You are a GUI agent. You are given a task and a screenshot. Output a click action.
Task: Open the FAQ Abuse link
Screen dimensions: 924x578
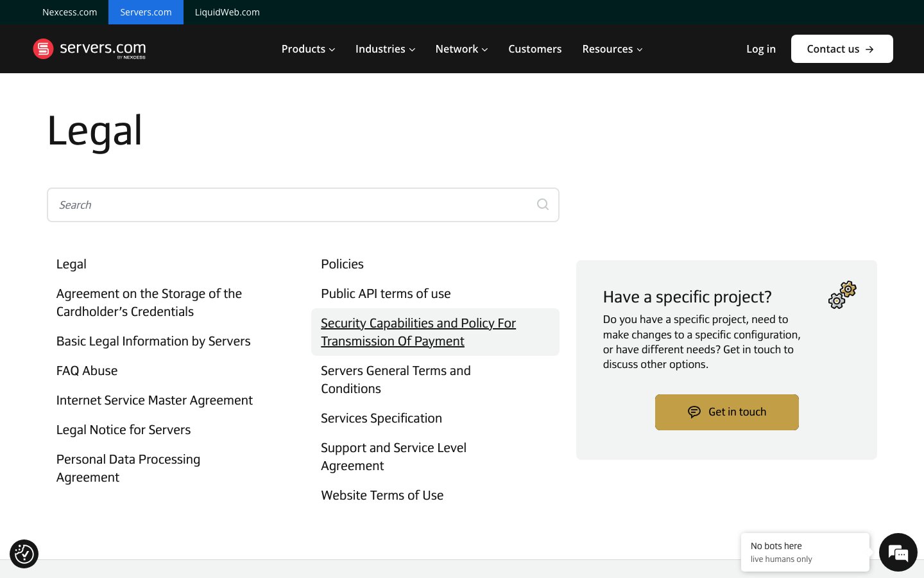click(87, 371)
